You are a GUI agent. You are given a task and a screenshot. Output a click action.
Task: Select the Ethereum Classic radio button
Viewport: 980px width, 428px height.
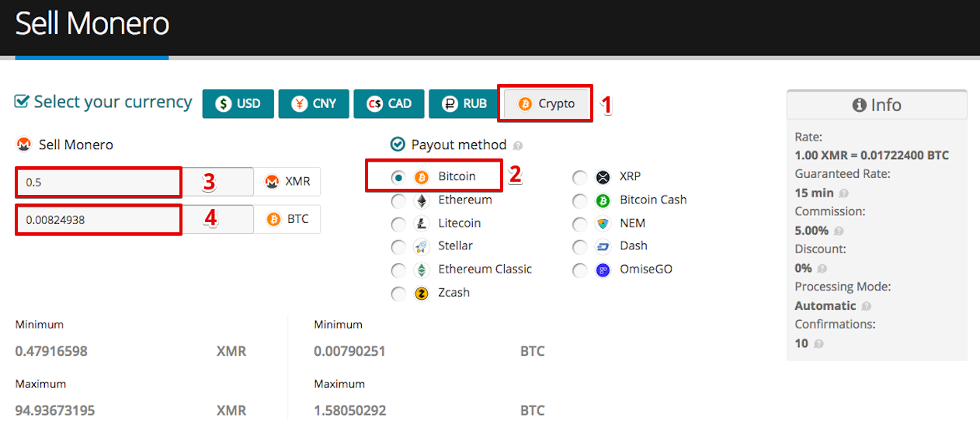click(x=398, y=270)
